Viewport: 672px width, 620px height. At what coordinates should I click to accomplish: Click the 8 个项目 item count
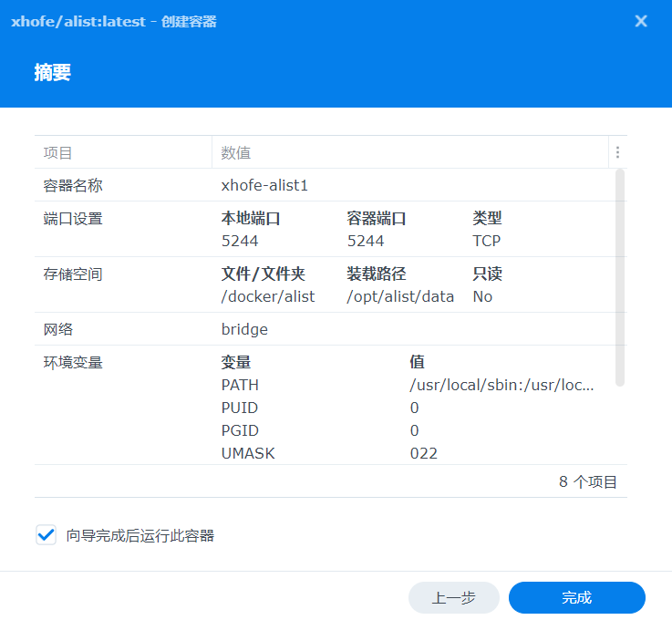tap(587, 481)
